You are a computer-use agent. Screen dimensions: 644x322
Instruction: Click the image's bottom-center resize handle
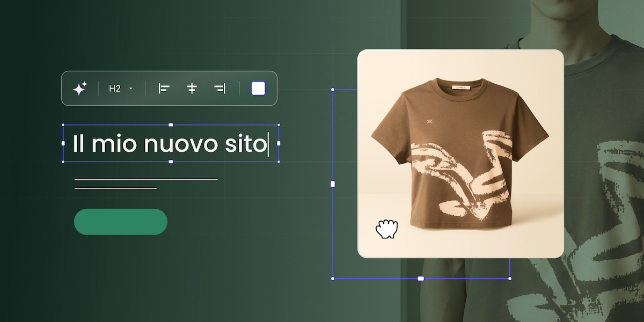(420, 278)
